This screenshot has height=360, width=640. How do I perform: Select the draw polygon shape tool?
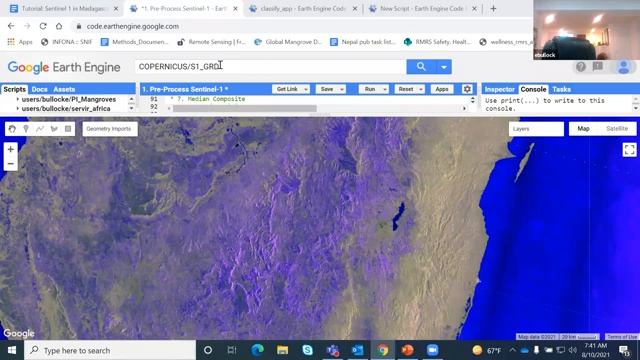(x=54, y=129)
